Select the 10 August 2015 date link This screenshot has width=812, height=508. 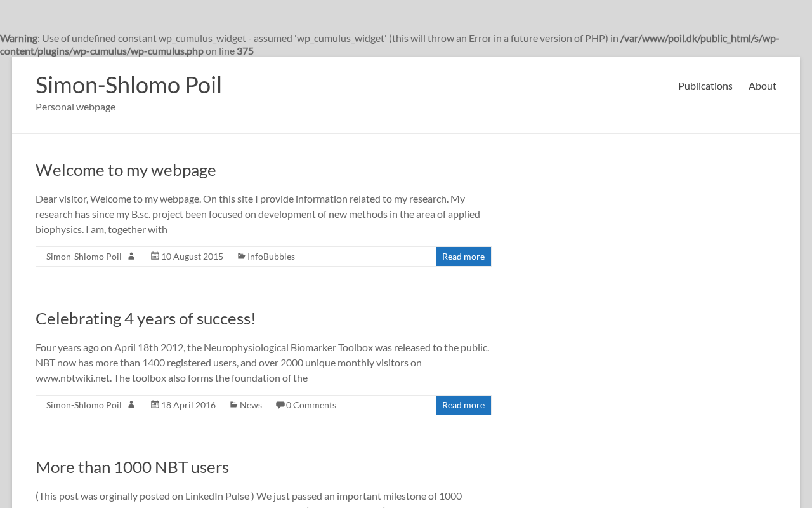tap(192, 257)
